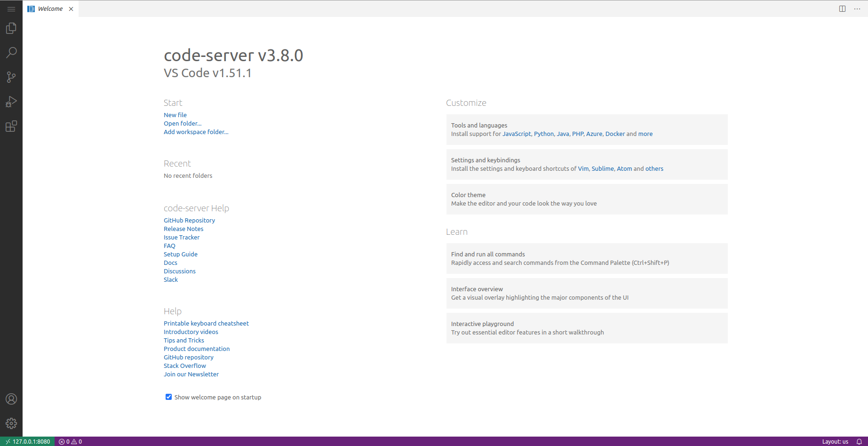This screenshot has width=868, height=446.
Task: Open Find and run all commands card
Action: (587, 258)
